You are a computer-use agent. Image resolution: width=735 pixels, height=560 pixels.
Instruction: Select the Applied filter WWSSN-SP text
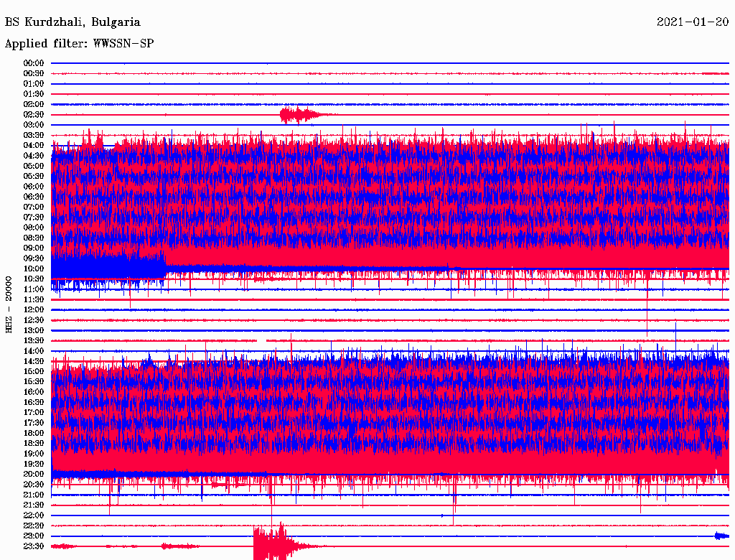click(x=79, y=44)
